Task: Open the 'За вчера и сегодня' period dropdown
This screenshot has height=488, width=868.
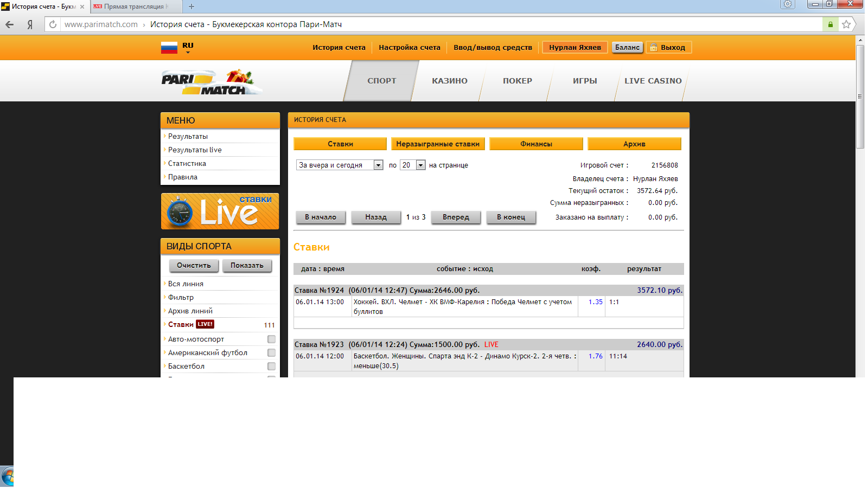Action: point(378,165)
